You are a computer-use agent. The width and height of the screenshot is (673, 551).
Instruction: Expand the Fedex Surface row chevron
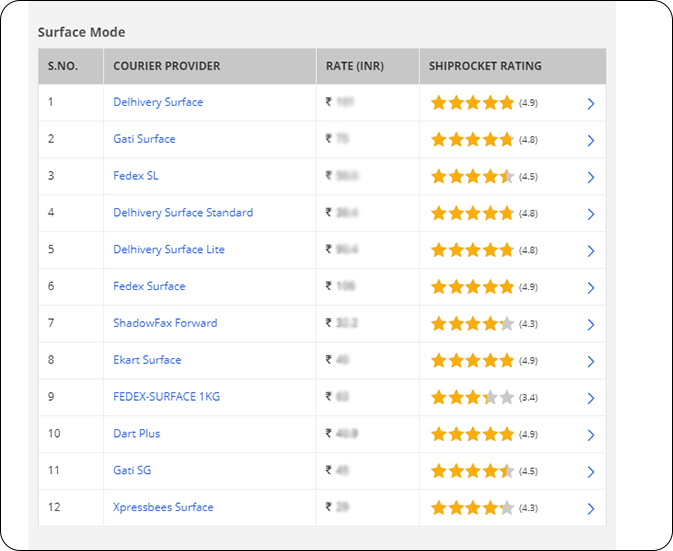pos(591,288)
